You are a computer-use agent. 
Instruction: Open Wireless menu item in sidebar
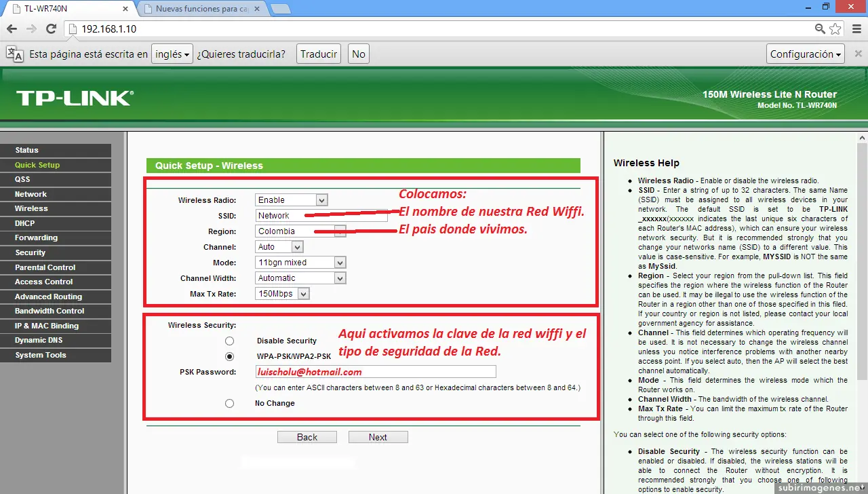[x=56, y=208]
